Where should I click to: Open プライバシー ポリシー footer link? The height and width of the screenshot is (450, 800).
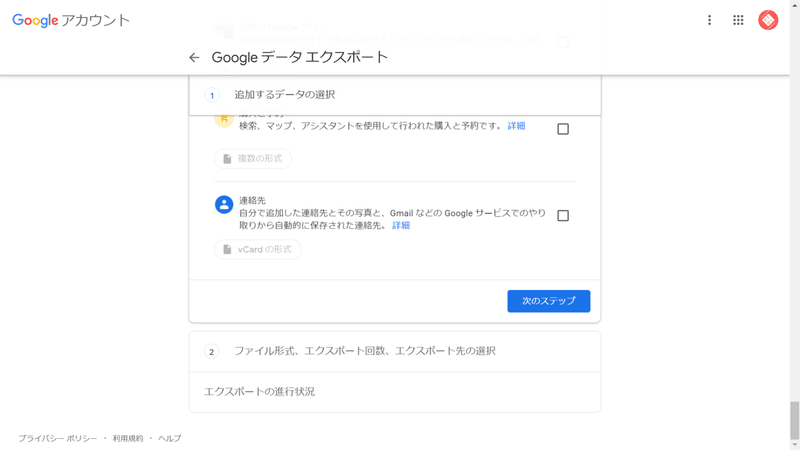[x=58, y=438]
